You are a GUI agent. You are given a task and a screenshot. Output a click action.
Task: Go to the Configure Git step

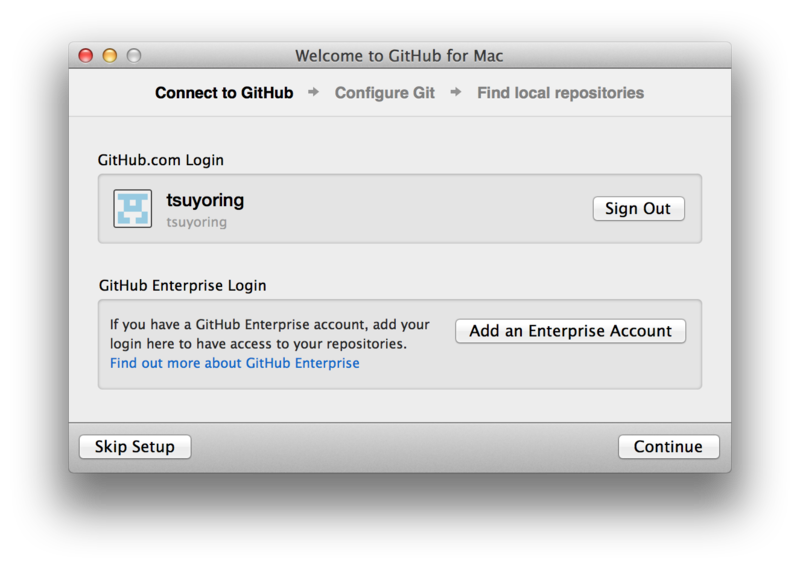coord(385,93)
